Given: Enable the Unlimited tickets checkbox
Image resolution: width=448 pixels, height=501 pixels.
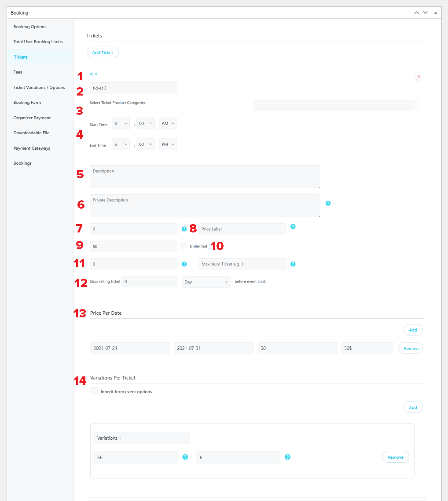Looking at the screenshot, I should [x=184, y=246].
